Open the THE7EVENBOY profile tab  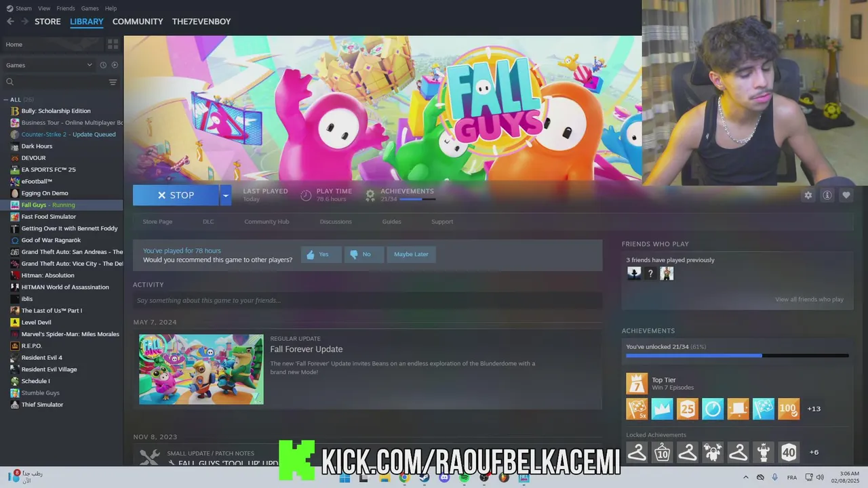click(201, 22)
